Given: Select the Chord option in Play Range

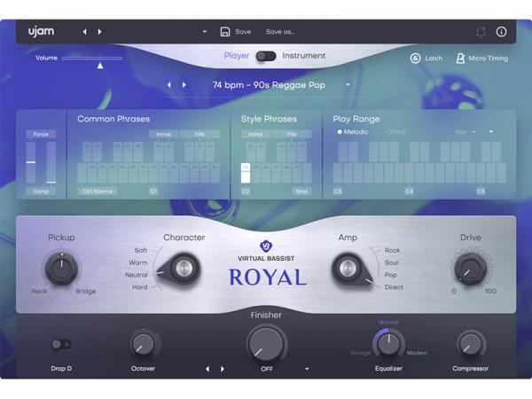Looking at the screenshot, I should tap(395, 131).
